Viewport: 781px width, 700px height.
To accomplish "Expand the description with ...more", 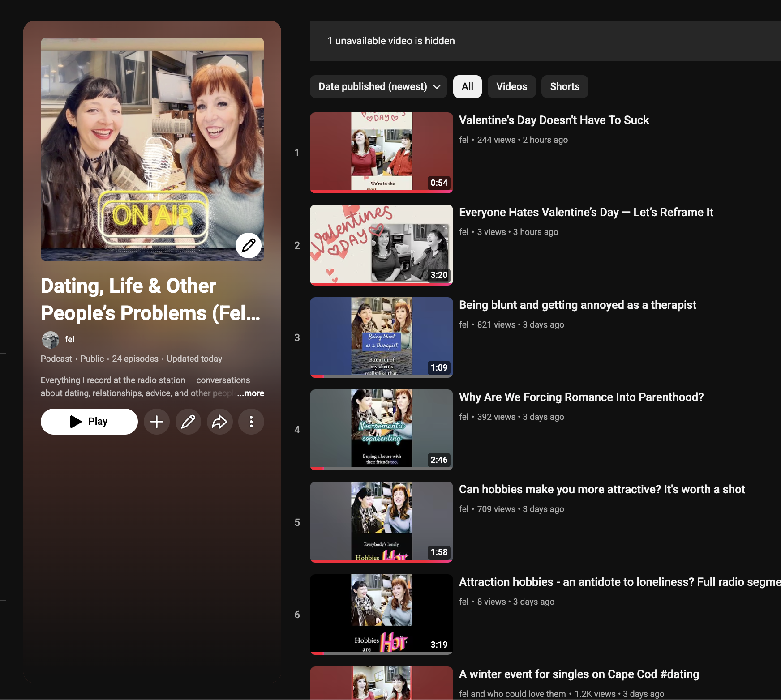I will click(251, 393).
